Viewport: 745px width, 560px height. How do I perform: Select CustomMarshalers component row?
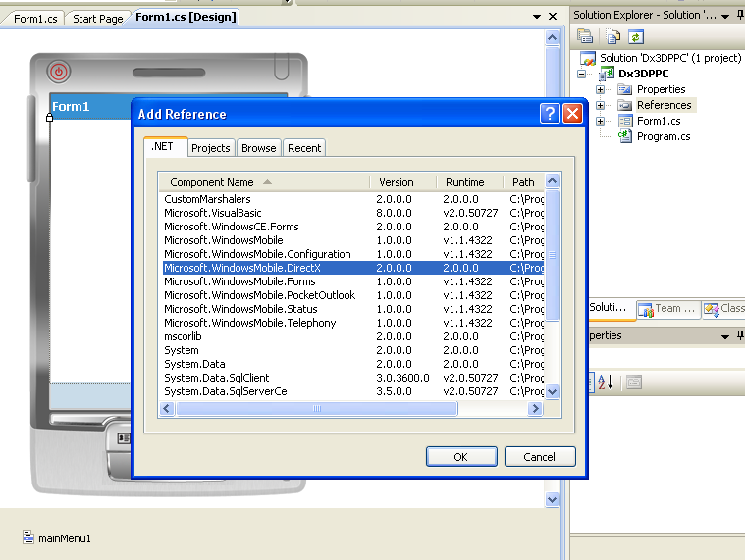(x=353, y=199)
